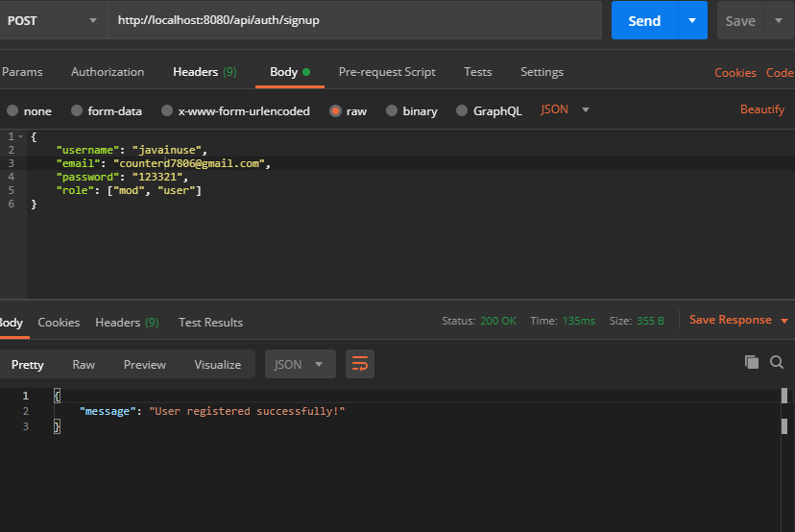This screenshot has height=532, width=795.
Task: Open the response Headers (9) tab
Action: click(x=127, y=323)
